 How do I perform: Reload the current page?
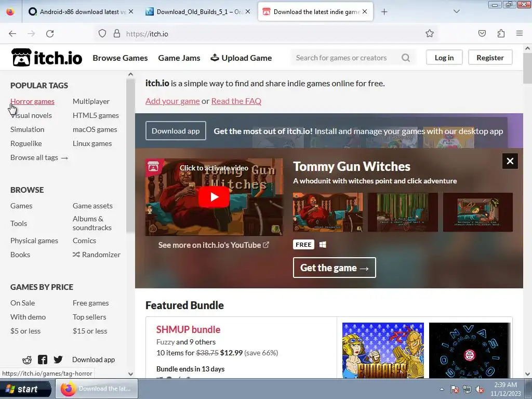click(50, 34)
